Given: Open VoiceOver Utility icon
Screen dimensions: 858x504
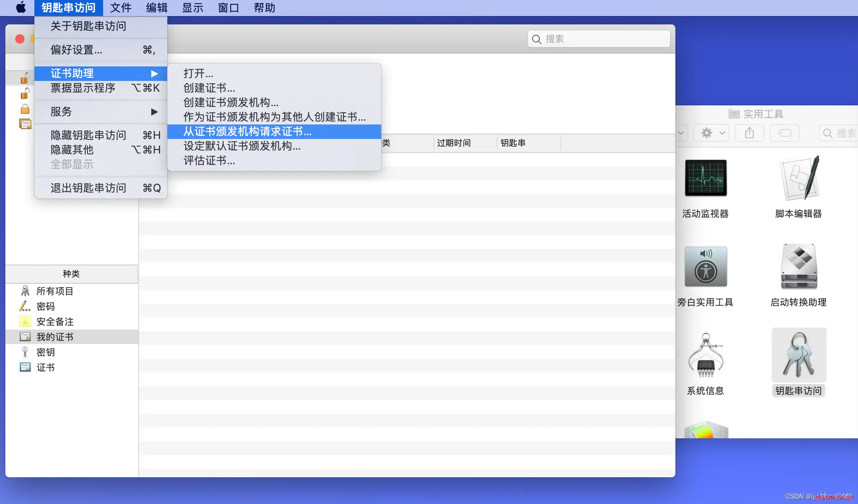Looking at the screenshot, I should (706, 267).
